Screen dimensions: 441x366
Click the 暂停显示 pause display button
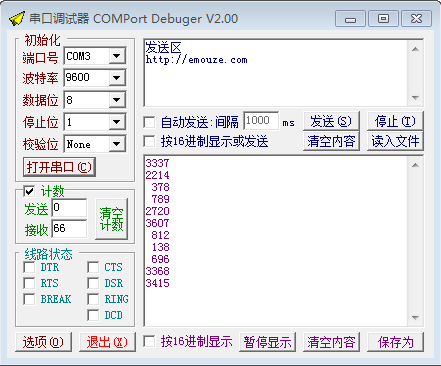pyautogui.click(x=267, y=342)
